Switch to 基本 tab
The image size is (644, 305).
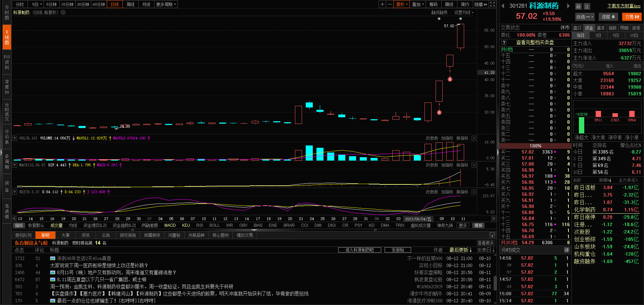click(601, 28)
